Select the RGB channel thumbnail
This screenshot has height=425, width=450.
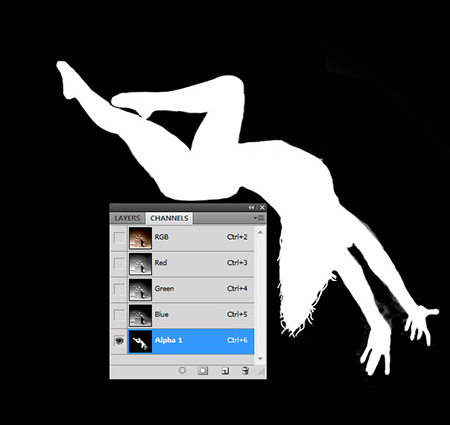140,238
